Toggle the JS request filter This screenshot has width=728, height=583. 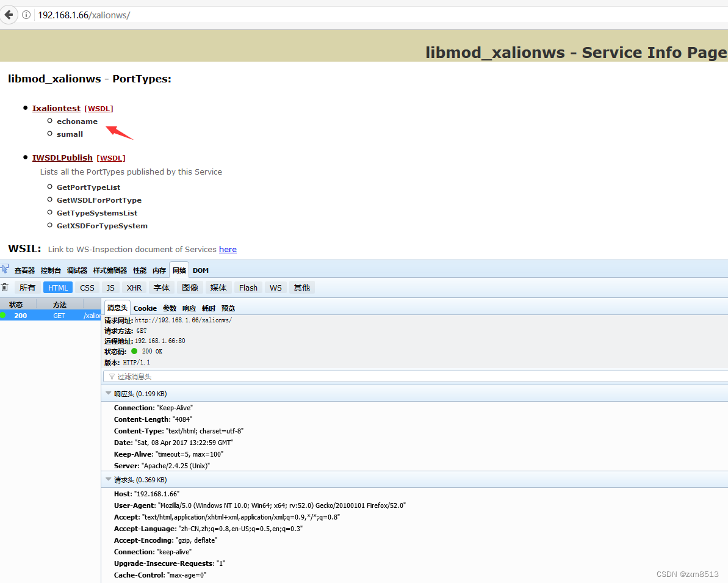click(x=110, y=288)
